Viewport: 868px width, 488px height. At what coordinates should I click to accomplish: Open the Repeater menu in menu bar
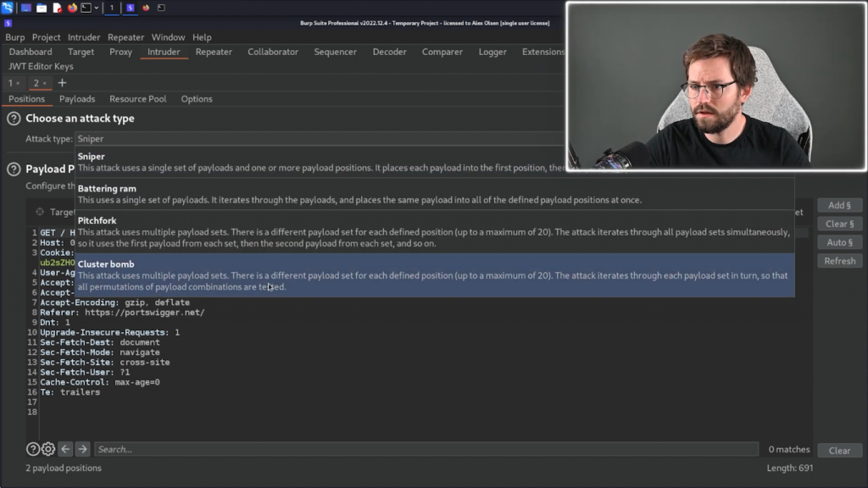[125, 37]
